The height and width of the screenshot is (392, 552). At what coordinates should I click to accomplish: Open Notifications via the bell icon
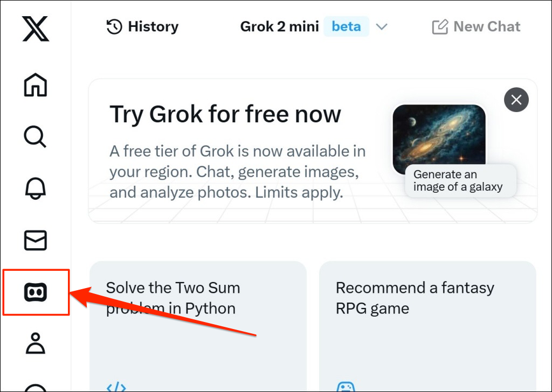pyautogui.click(x=36, y=188)
